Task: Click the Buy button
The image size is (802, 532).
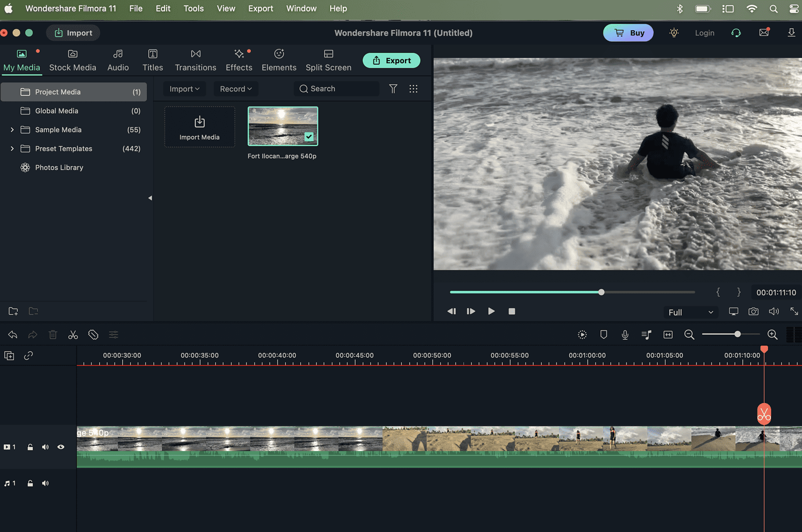Action: pos(628,32)
